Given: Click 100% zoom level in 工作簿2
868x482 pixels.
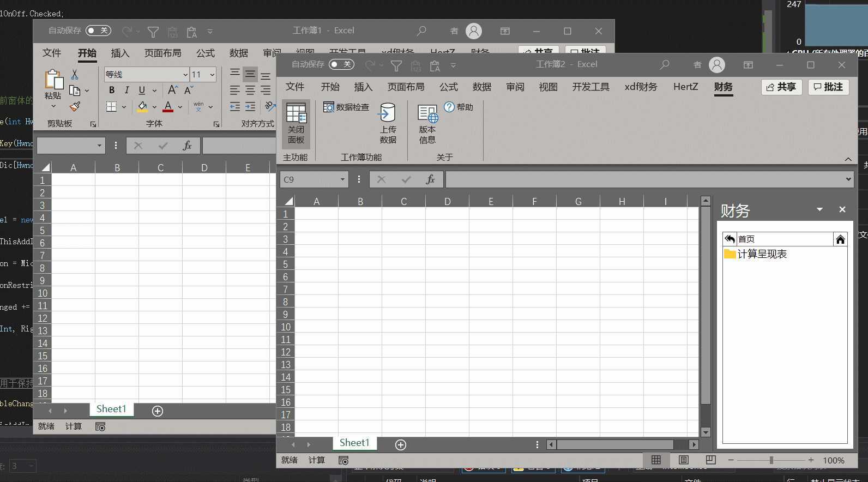Looking at the screenshot, I should (x=834, y=460).
